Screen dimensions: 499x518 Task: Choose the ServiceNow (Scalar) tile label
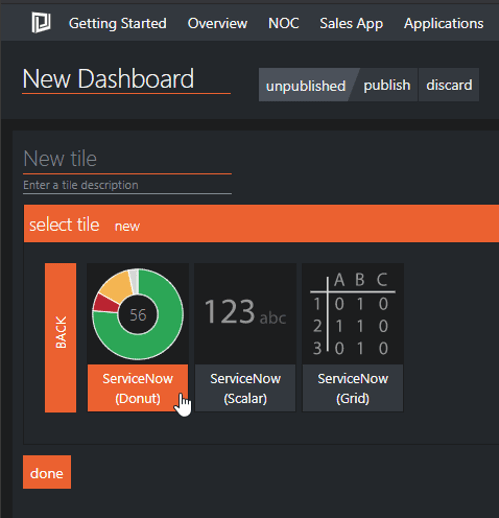coord(245,388)
